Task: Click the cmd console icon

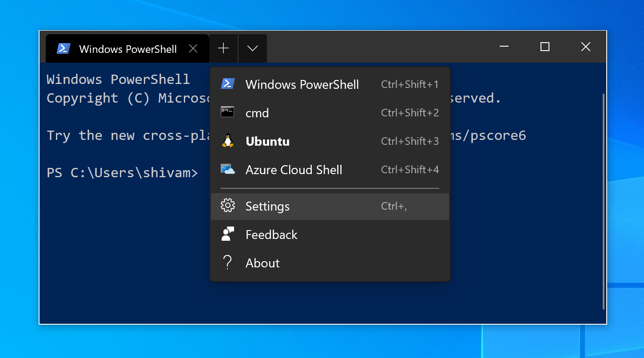Action: (x=227, y=112)
